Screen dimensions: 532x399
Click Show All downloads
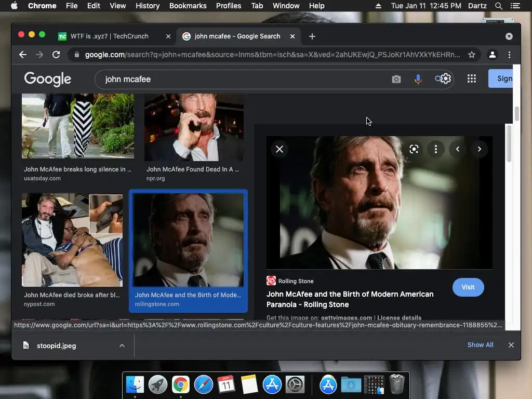pos(481,345)
